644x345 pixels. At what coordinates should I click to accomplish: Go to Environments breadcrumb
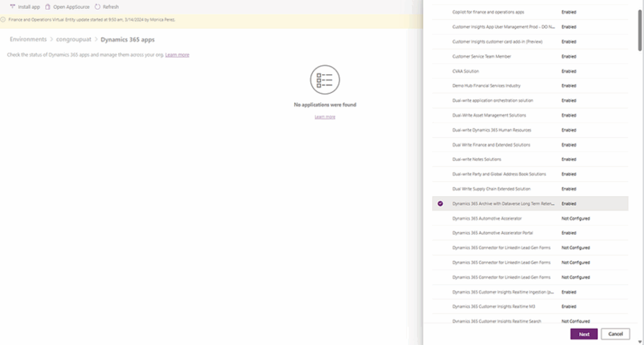coord(28,40)
